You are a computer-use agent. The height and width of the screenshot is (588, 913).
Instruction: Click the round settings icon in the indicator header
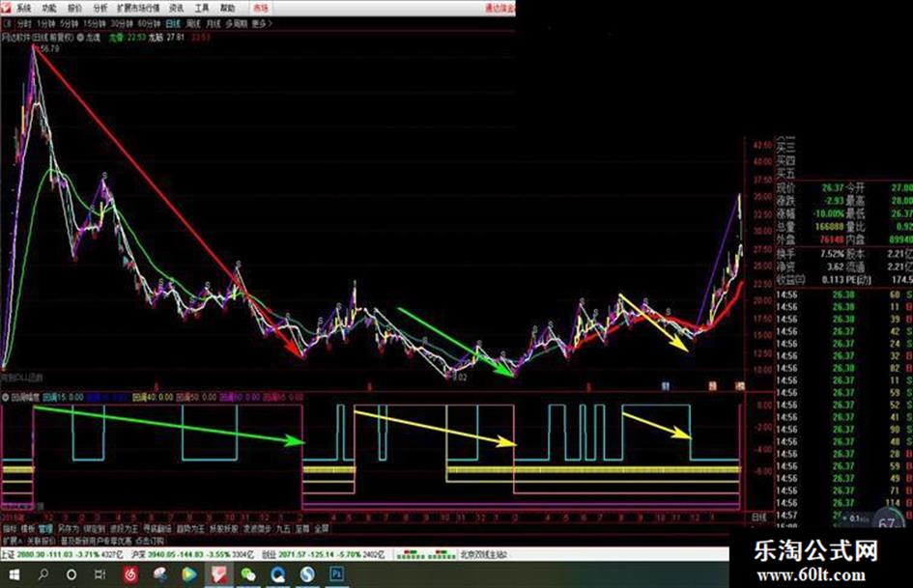point(80,38)
